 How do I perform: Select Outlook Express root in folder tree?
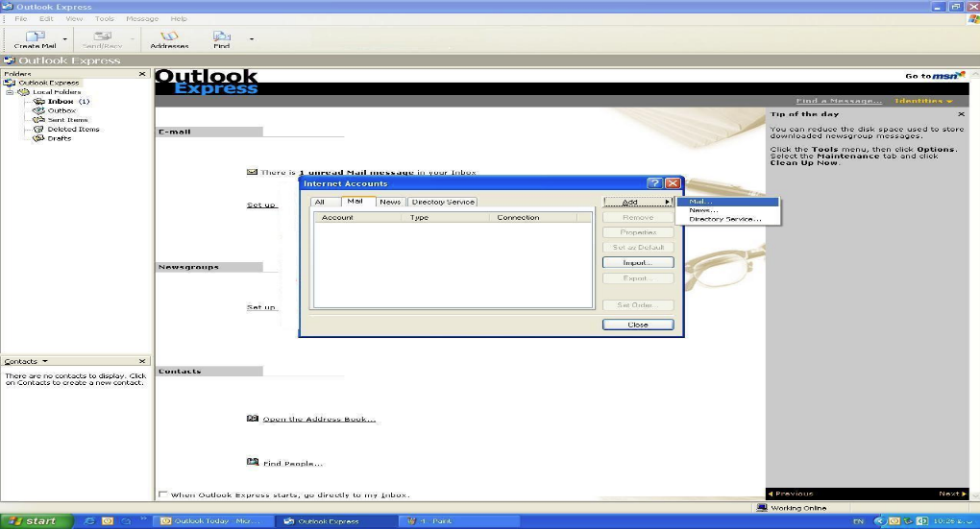[x=49, y=83]
